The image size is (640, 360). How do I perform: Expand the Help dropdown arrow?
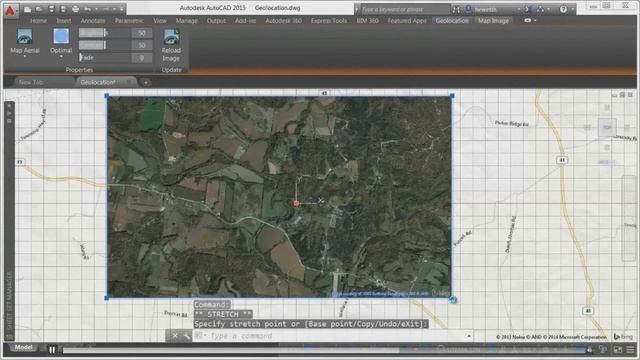coord(572,9)
